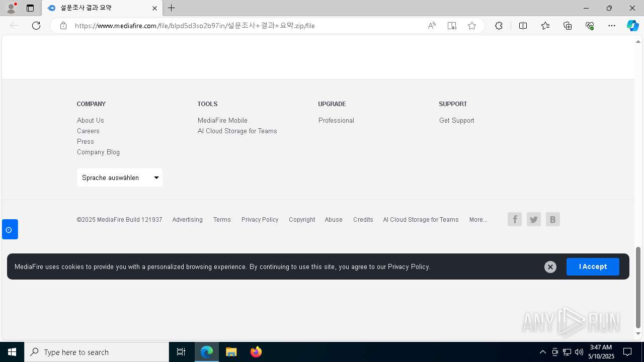Open MediaFire Twitter icon
The height and width of the screenshot is (362, 644).
[534, 219]
